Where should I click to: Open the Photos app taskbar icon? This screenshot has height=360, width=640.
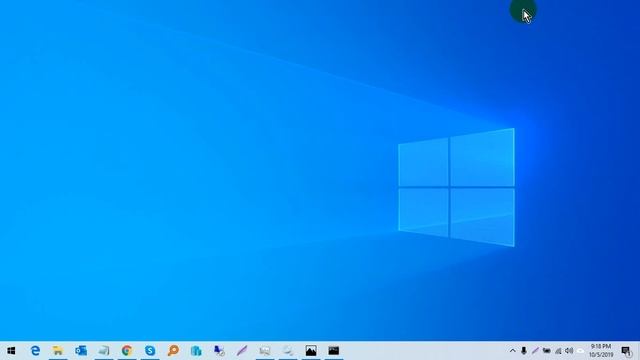coord(311,351)
